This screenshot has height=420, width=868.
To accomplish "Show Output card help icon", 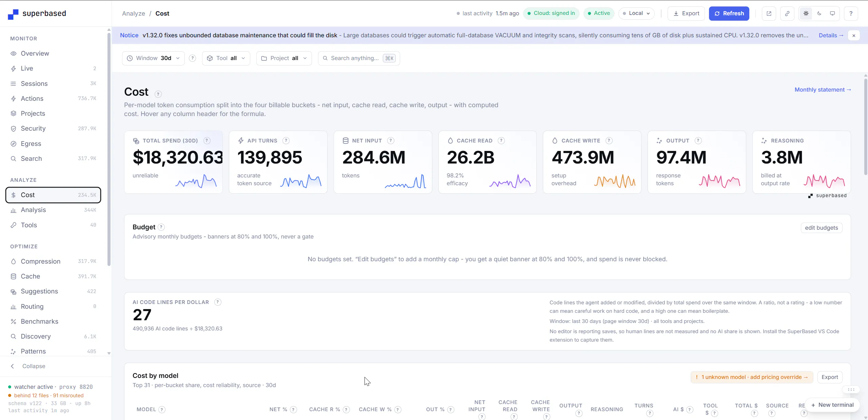I will 698,140.
